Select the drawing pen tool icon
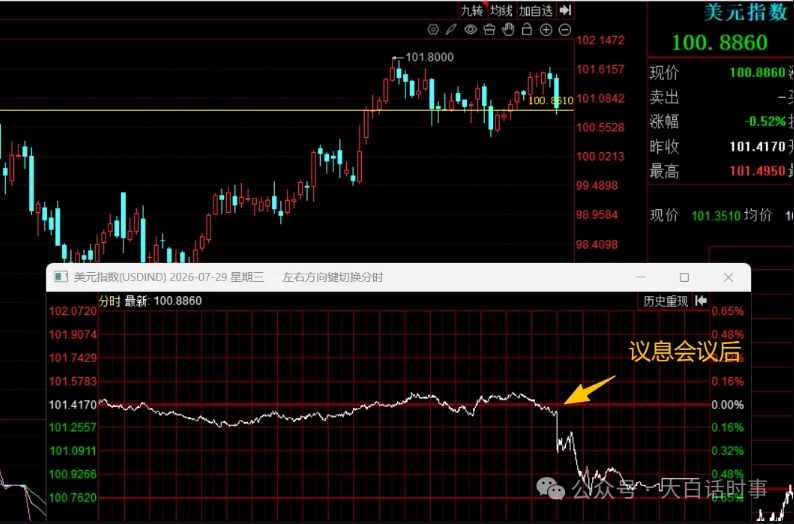The height and width of the screenshot is (524, 794). pyautogui.click(x=451, y=29)
